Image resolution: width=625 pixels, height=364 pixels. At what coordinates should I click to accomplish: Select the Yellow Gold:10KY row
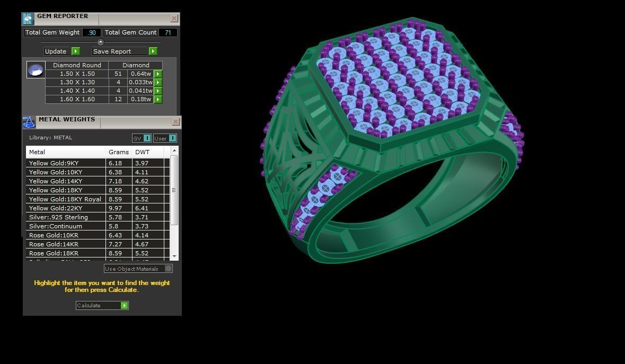pyautogui.click(x=98, y=172)
